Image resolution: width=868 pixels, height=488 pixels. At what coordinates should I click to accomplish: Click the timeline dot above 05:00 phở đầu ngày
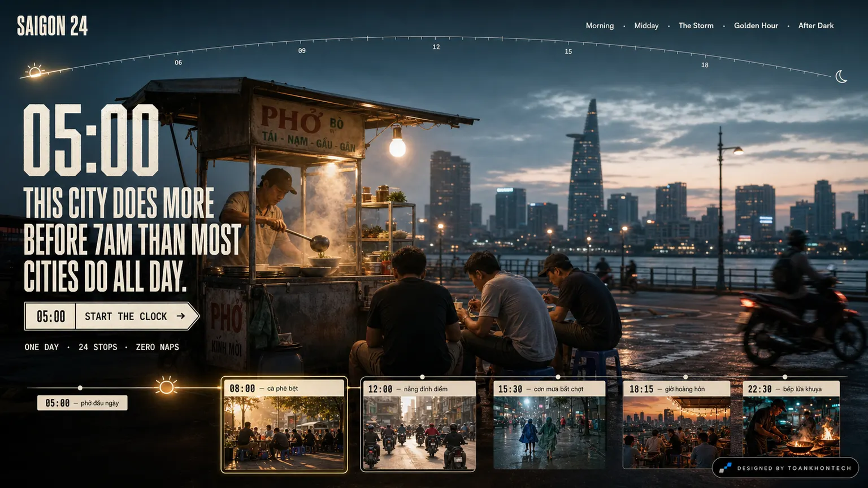(80, 388)
